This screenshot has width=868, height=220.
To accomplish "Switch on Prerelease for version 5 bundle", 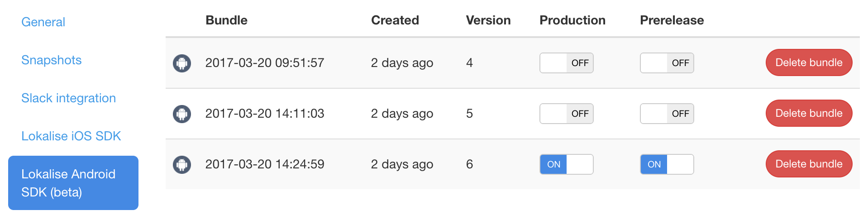I will pos(667,114).
